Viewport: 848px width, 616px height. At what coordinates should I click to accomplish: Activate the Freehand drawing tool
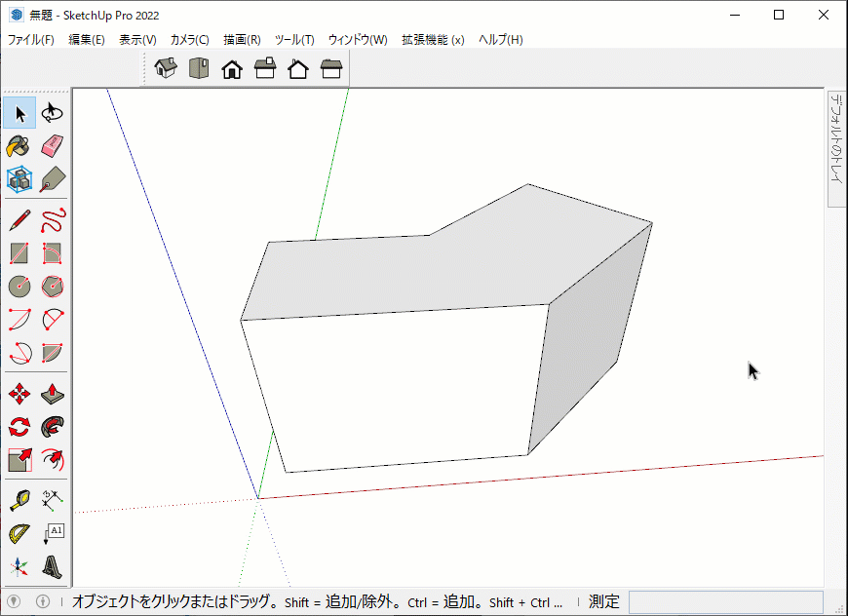53,220
